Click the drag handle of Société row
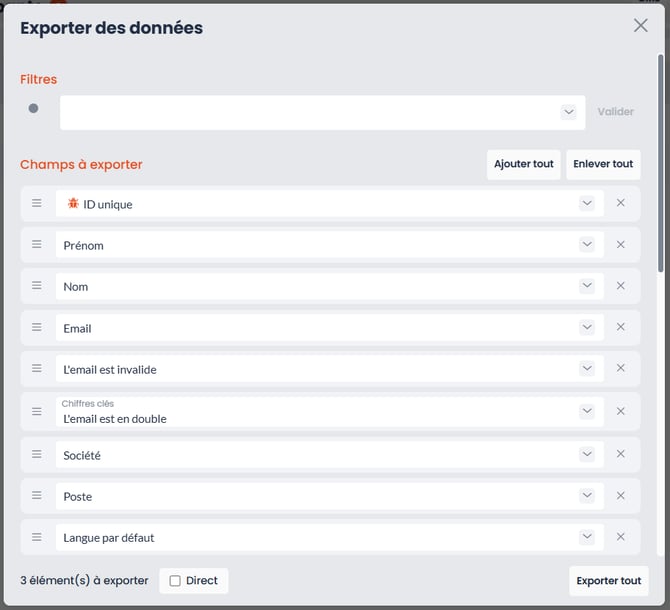The image size is (670, 610). [x=37, y=454]
